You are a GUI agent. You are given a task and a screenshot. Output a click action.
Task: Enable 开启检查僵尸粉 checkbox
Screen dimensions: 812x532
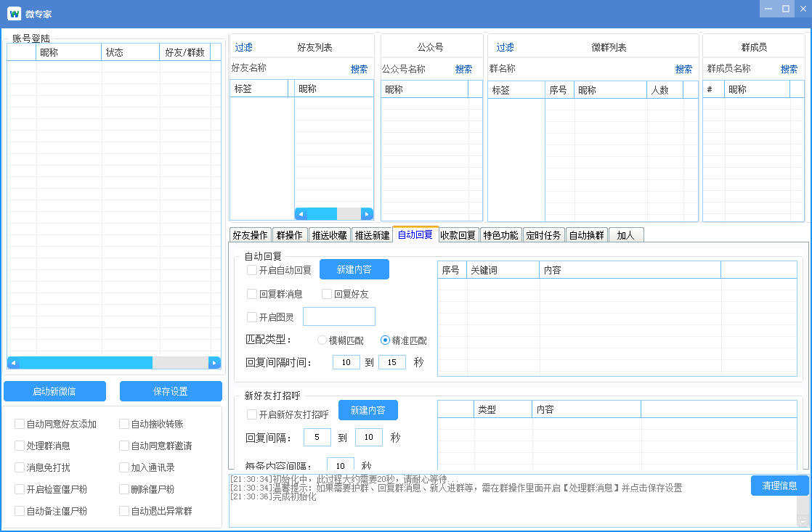[x=20, y=489]
